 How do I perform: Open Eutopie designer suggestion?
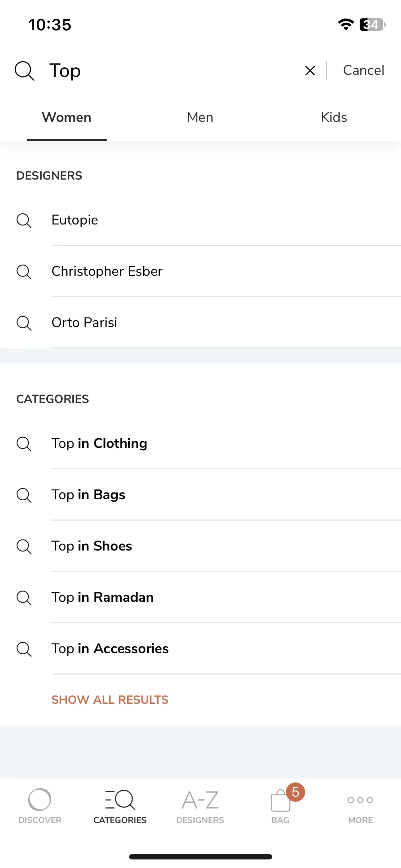click(x=200, y=220)
